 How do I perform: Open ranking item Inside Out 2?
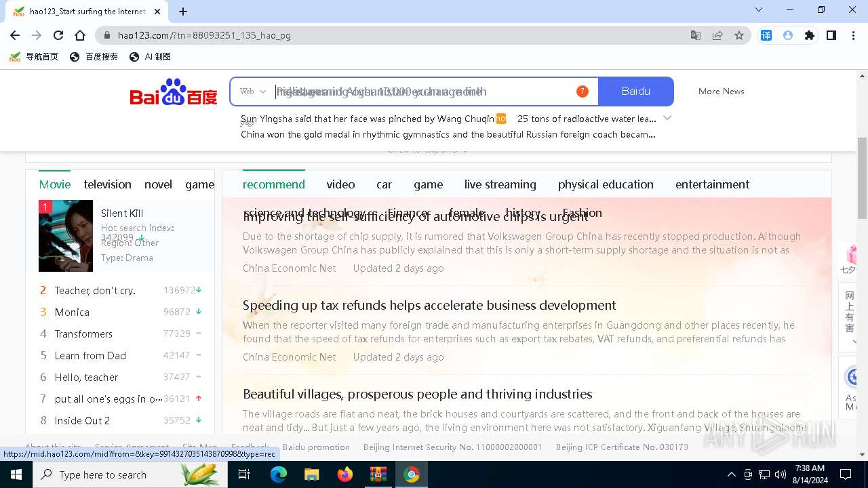coord(82,420)
